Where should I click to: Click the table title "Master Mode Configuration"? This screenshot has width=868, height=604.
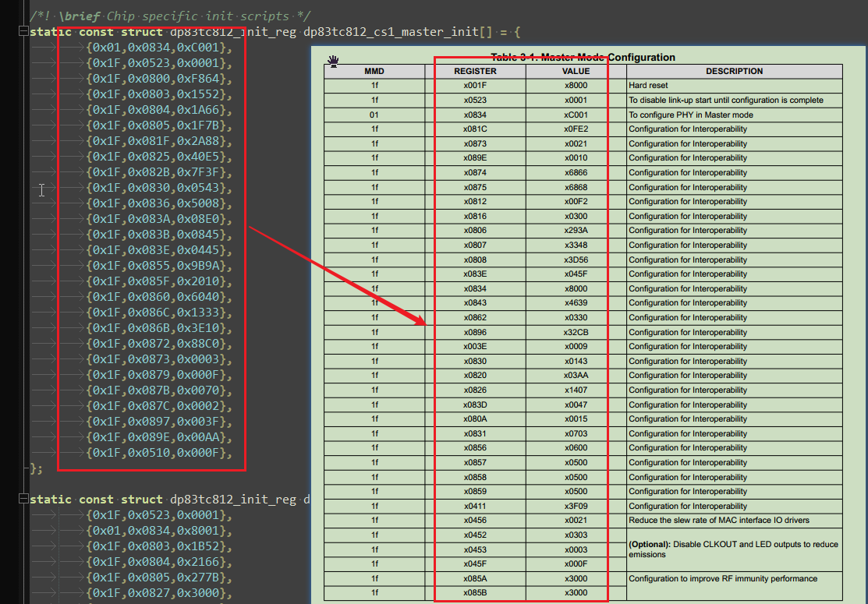[x=608, y=57]
